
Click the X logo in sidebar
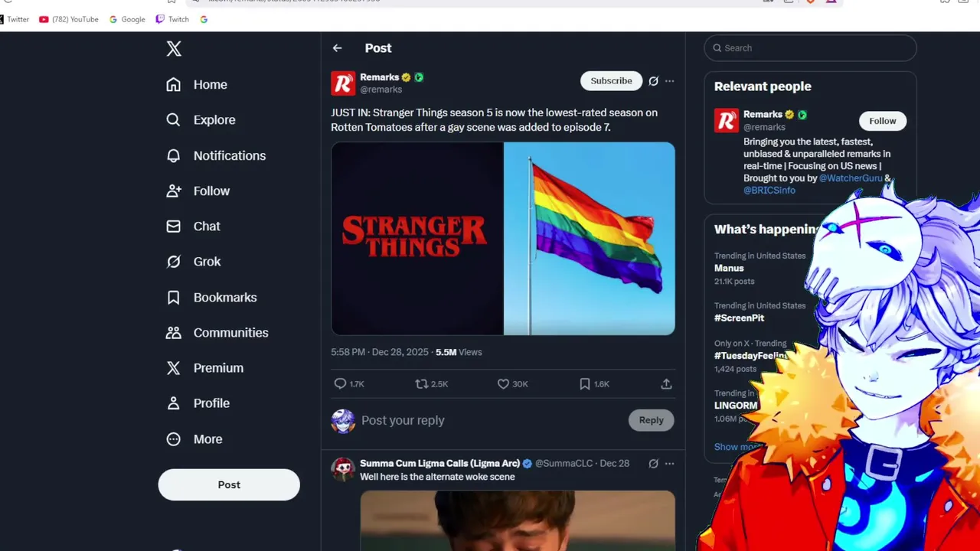174,49
